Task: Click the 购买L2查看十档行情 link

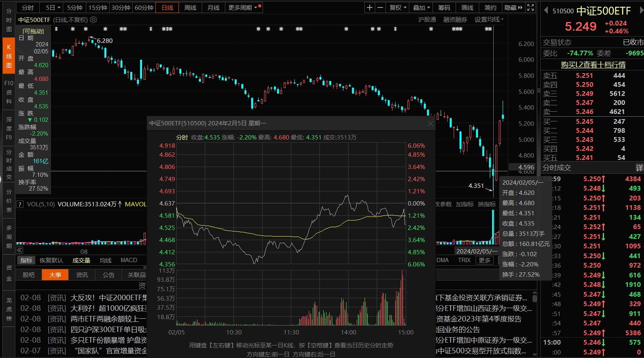Action: point(593,64)
